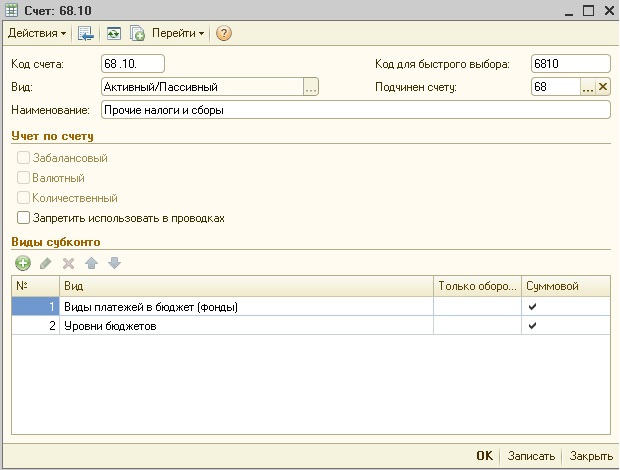620x470 pixels.
Task: Select row number 1 cell
Action: (36, 307)
